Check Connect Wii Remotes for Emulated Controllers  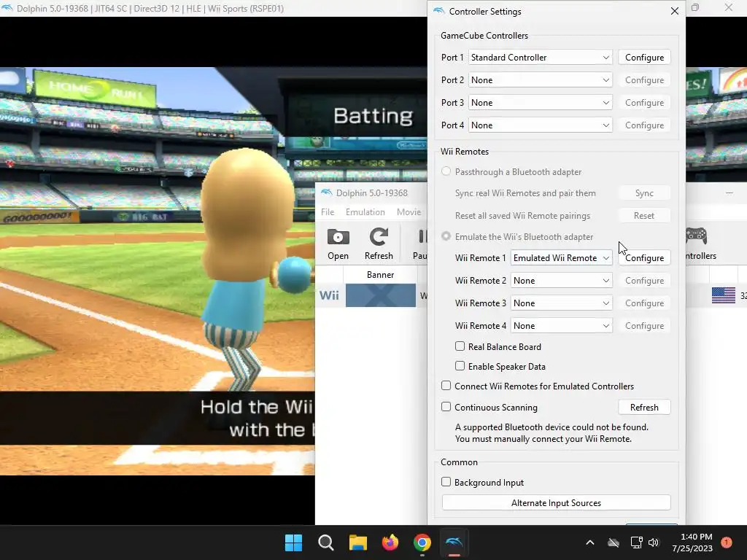(x=446, y=386)
